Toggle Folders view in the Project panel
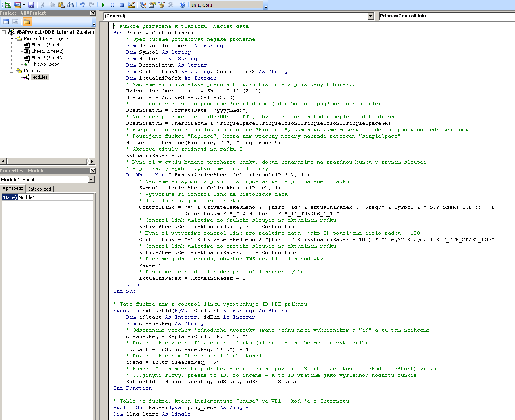 pyautogui.click(x=27, y=22)
